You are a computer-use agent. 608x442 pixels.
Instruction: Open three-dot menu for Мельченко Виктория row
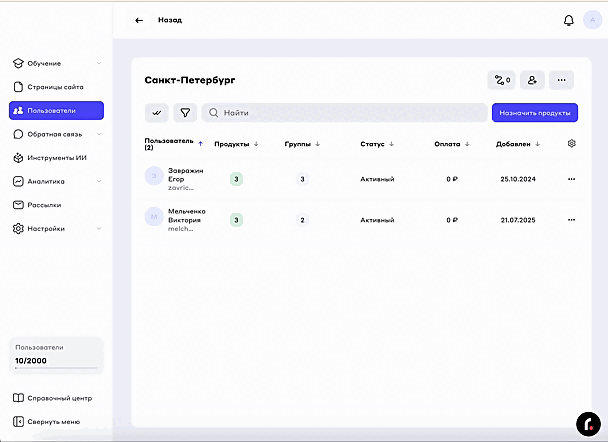(571, 219)
